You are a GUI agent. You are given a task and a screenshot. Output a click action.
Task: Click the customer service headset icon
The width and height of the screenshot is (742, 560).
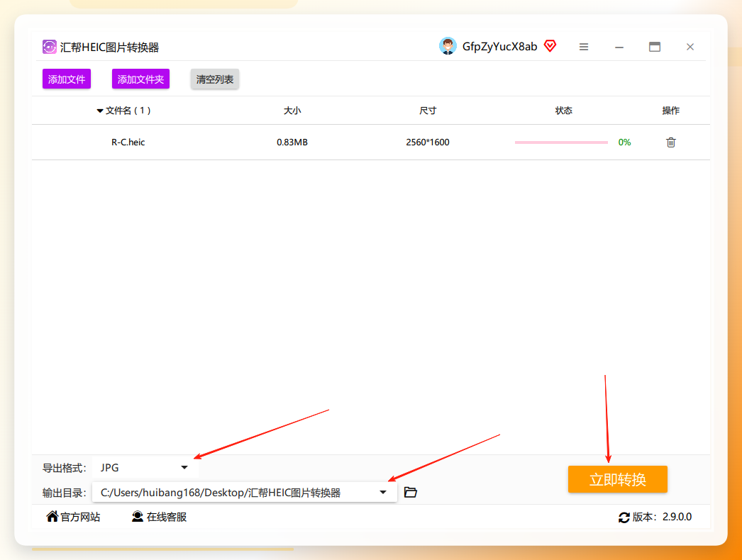point(137,517)
